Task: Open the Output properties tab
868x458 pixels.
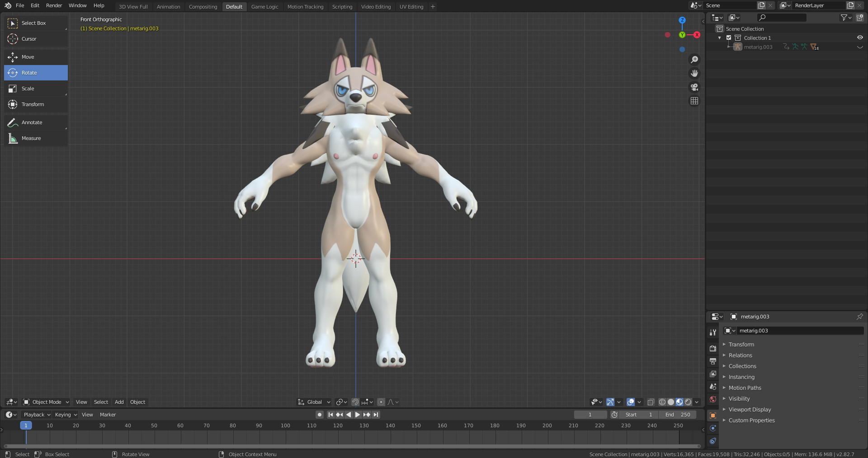Action: 713,361
